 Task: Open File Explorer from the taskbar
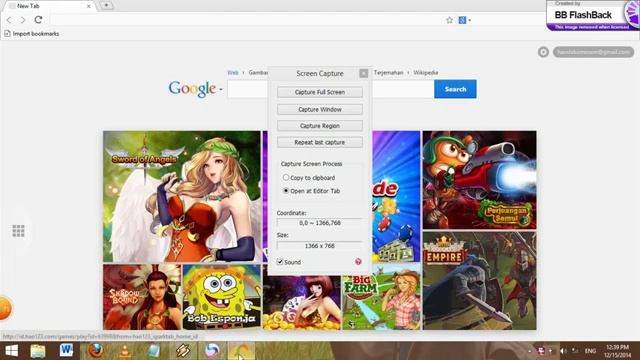point(38,351)
